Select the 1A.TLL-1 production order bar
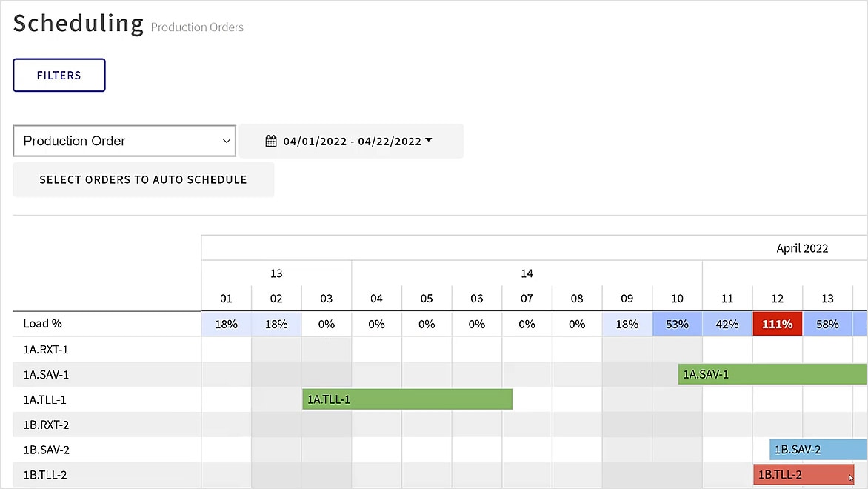 406,399
